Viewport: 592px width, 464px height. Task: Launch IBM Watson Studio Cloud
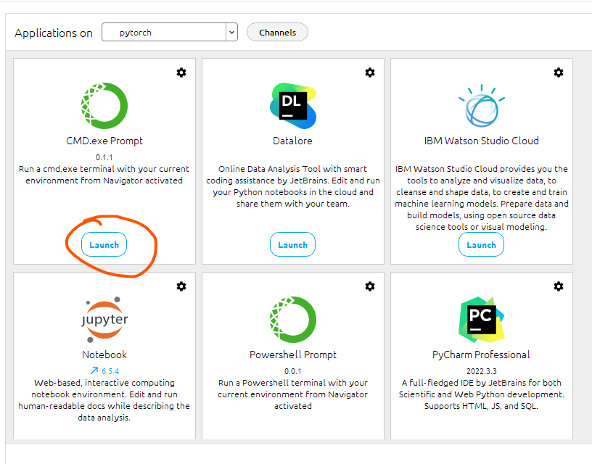click(x=481, y=245)
